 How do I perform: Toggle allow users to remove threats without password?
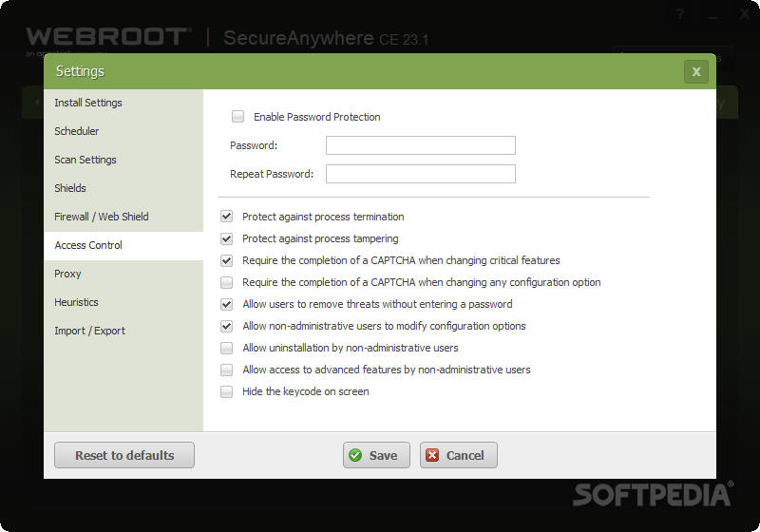226,304
